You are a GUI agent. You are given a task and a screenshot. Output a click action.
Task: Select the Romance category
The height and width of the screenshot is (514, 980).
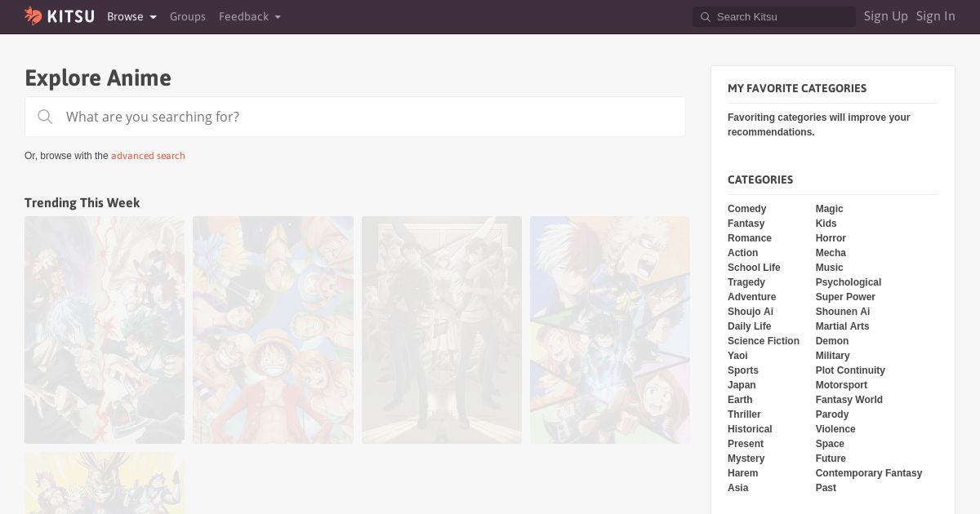pos(750,238)
